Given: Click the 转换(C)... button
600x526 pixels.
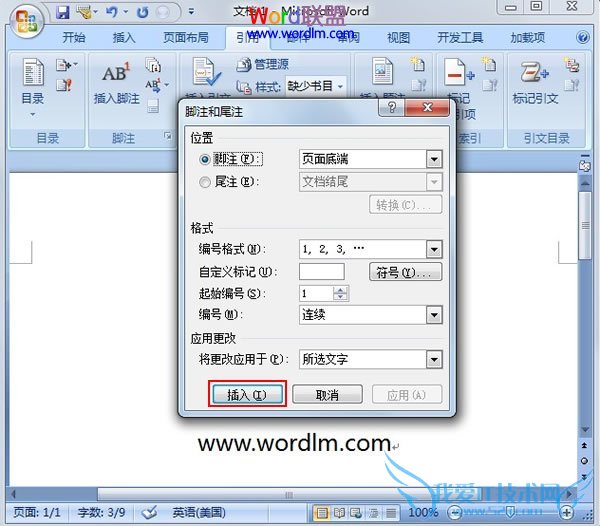Looking at the screenshot, I should pos(405,205).
